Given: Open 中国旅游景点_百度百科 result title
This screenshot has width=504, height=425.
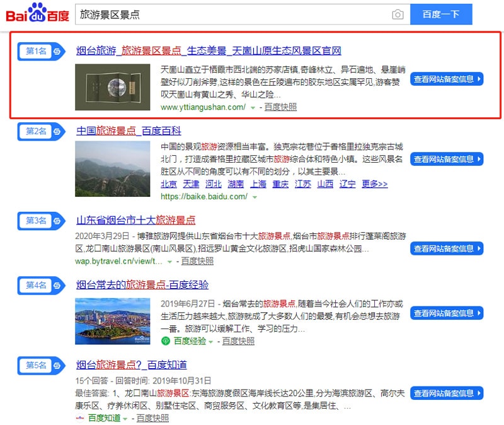Looking at the screenshot, I should point(129,131).
